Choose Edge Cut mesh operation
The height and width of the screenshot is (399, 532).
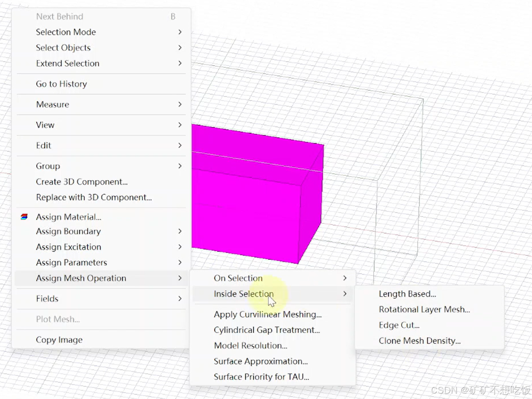coord(429,325)
